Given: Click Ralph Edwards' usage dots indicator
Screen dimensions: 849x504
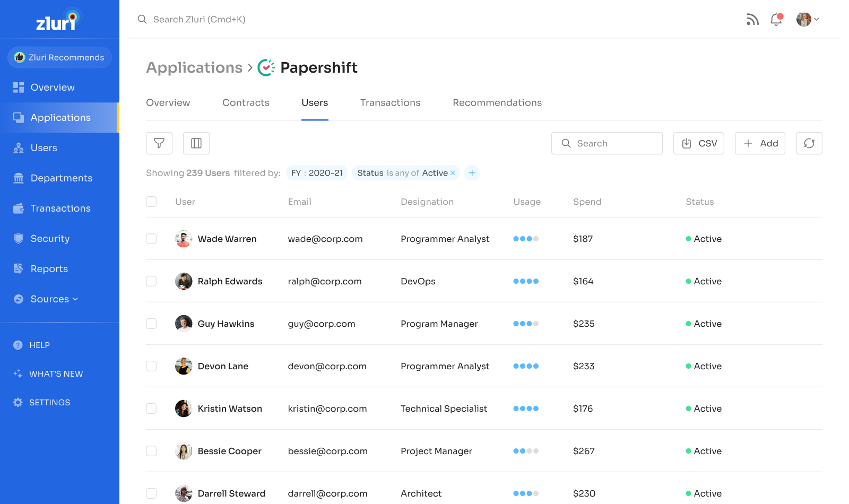Looking at the screenshot, I should point(526,281).
